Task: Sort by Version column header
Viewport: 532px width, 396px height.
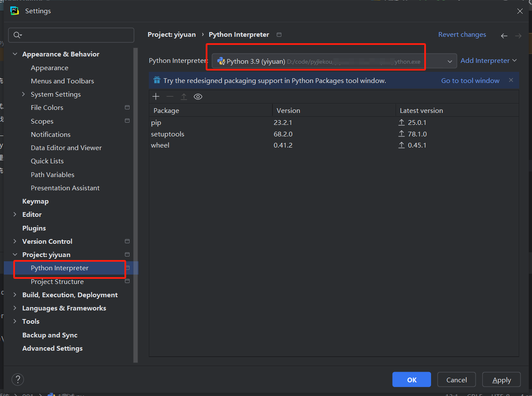Action: (x=334, y=110)
